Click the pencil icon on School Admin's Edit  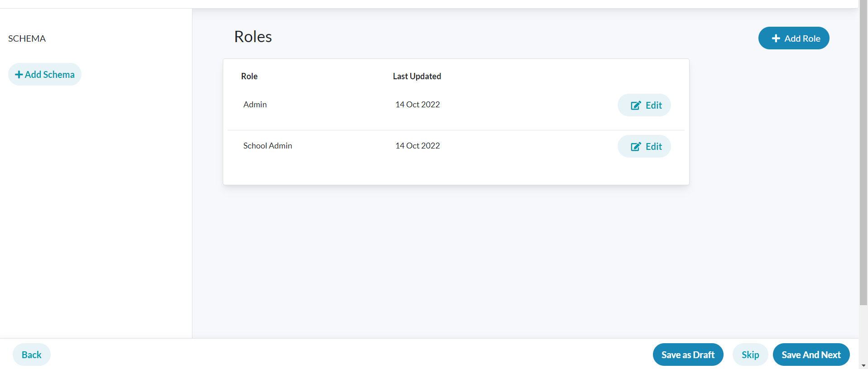[x=636, y=146]
